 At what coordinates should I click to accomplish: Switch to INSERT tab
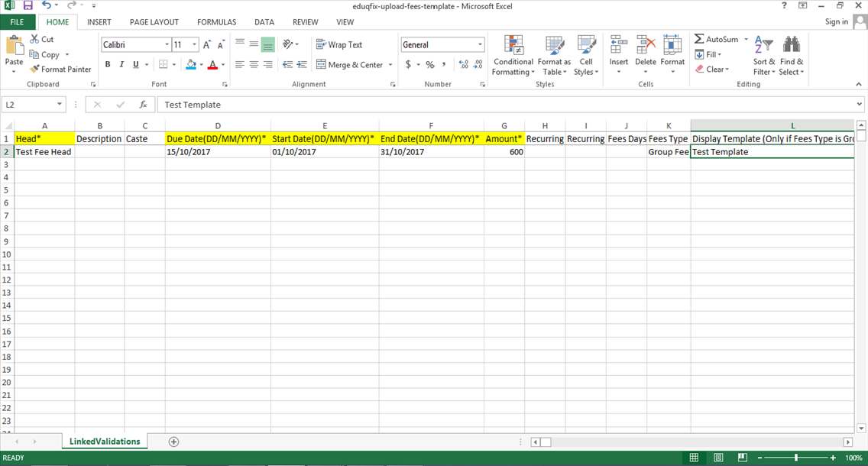[x=99, y=22]
